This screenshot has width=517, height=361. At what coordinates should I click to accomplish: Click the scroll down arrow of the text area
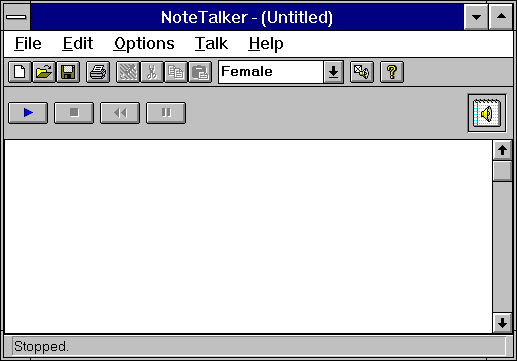(502, 323)
